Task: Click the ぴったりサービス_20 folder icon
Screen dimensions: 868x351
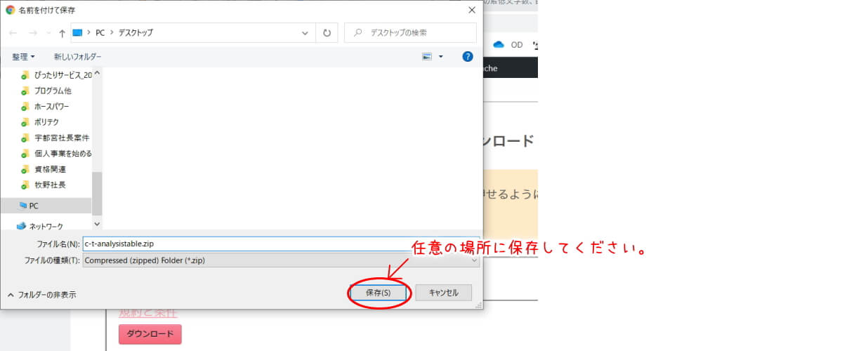Action: pyautogui.click(x=25, y=74)
